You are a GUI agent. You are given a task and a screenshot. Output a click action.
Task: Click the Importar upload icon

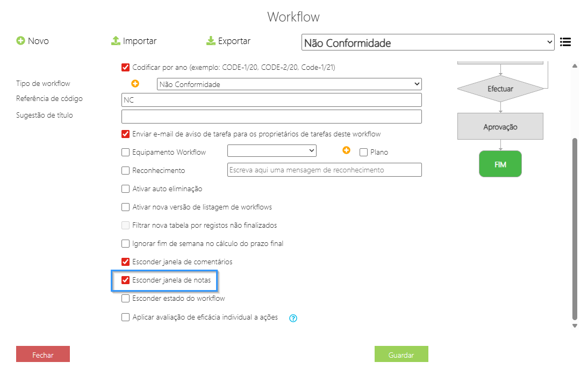(x=116, y=40)
